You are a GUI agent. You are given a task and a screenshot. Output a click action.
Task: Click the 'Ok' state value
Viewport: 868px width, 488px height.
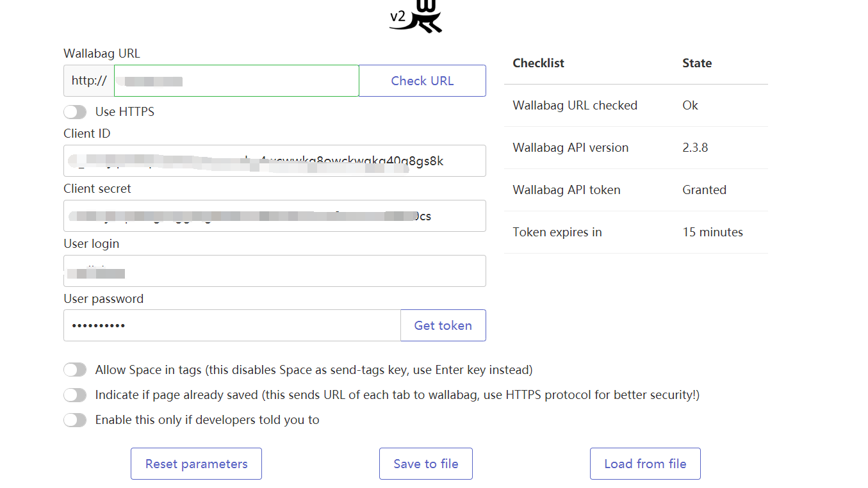click(x=690, y=106)
